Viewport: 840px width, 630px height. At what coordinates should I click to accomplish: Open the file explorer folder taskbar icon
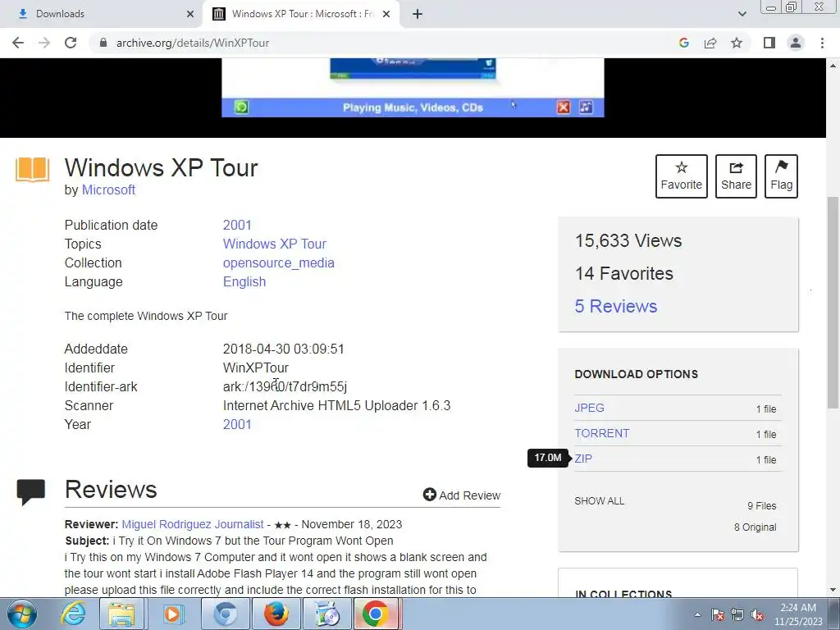121,614
